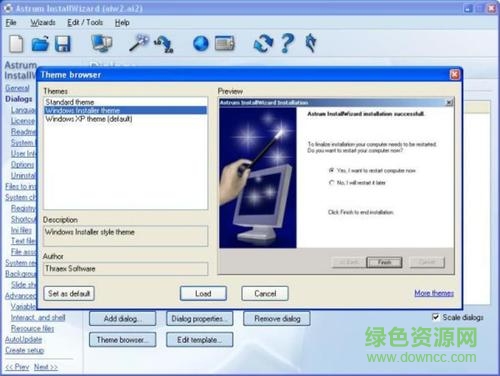Click the computer monitors toolbar icon

(101, 43)
